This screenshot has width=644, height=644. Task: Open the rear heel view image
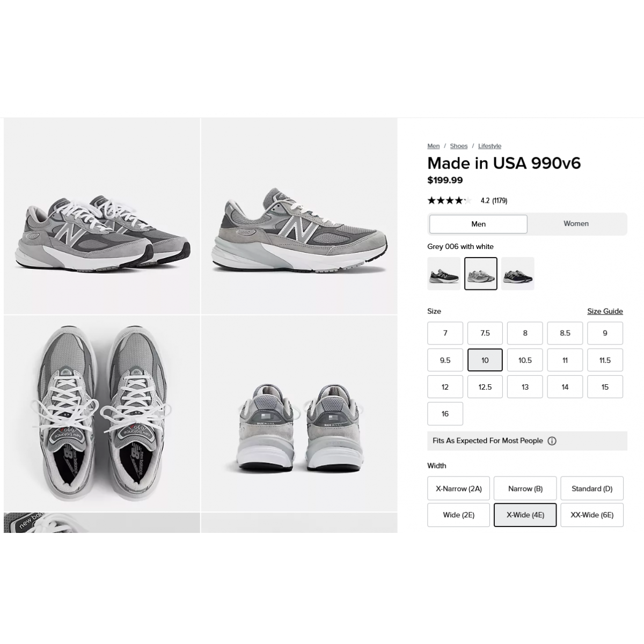pyautogui.click(x=299, y=413)
